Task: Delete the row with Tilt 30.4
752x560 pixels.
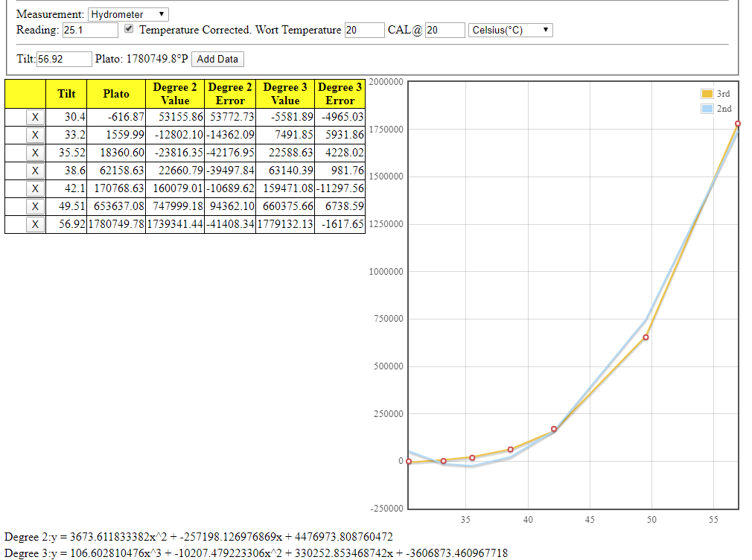Action: 35,117
